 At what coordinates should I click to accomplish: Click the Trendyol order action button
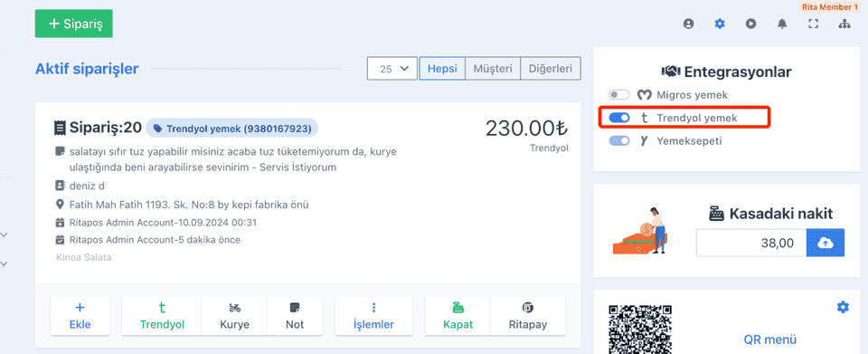tap(162, 316)
